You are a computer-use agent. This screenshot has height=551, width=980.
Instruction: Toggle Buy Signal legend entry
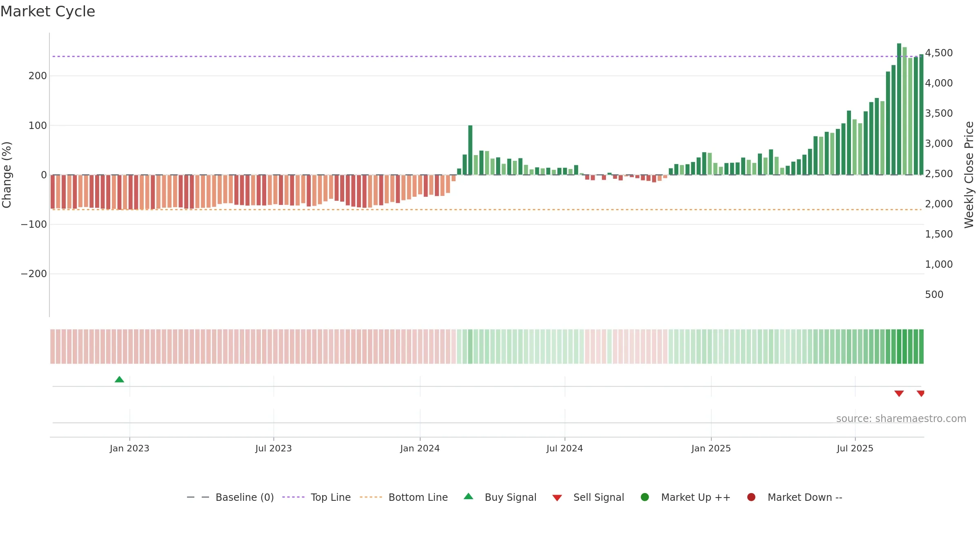coord(500,498)
